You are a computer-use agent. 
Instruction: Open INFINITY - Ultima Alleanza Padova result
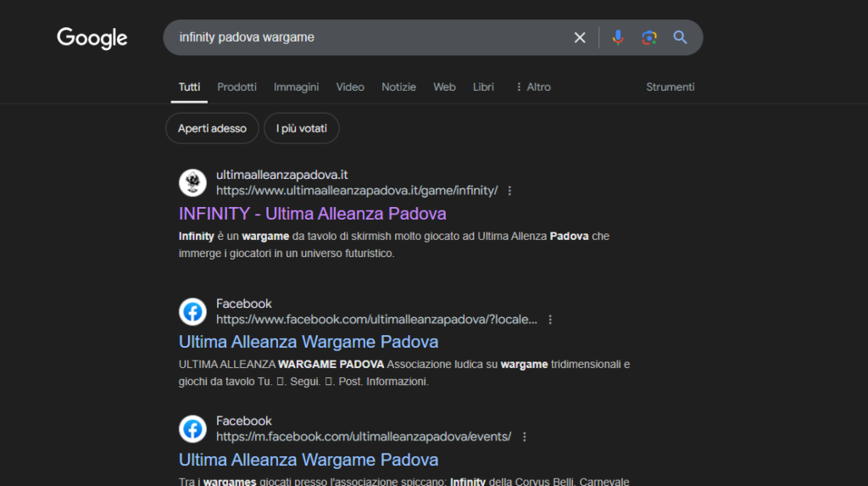(313, 214)
